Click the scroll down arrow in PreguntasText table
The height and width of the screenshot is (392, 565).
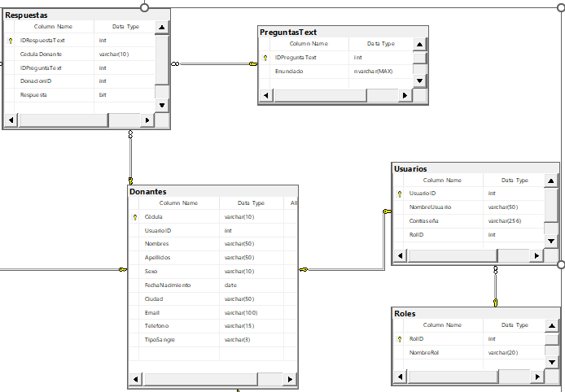pos(419,81)
